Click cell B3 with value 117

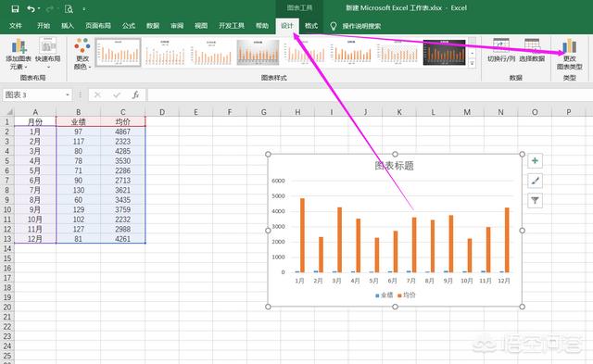tap(78, 142)
